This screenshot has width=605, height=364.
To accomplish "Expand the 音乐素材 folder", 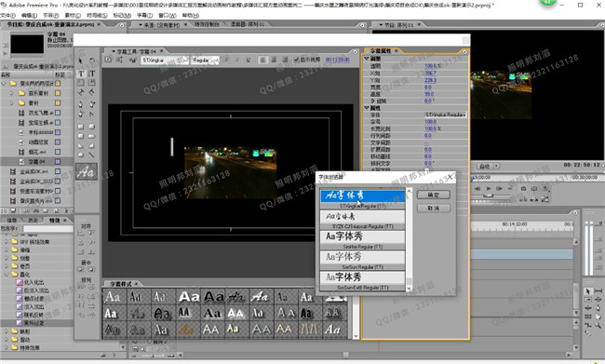I will point(12,93).
